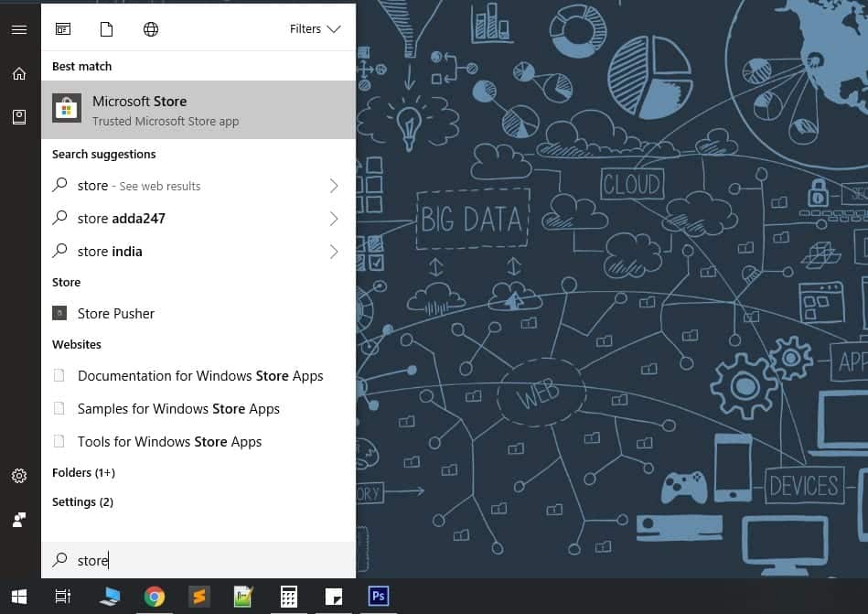Viewport: 868px width, 614px height.
Task: Open the green notepad taskbar app
Action: tap(243, 597)
